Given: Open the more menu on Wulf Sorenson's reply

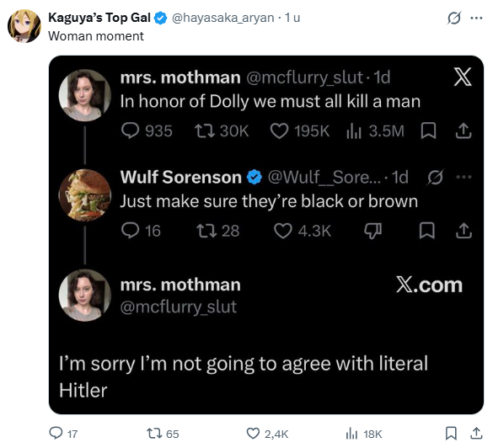Looking at the screenshot, I should (464, 177).
